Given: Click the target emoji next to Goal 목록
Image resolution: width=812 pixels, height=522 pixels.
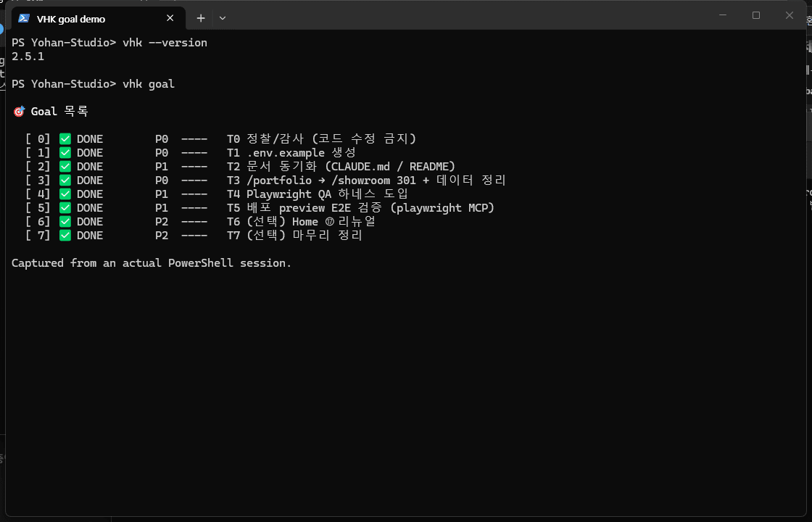Looking at the screenshot, I should pyautogui.click(x=19, y=112).
